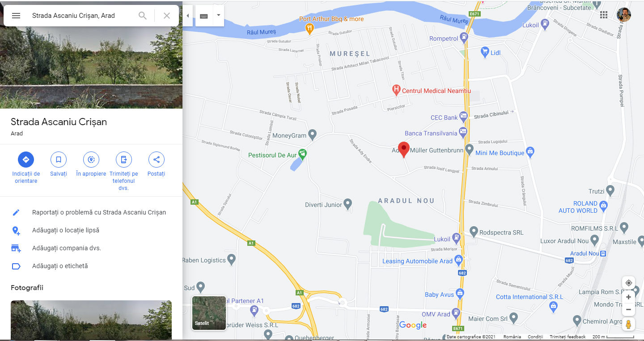Zoom in with the plus button

pyautogui.click(x=628, y=297)
